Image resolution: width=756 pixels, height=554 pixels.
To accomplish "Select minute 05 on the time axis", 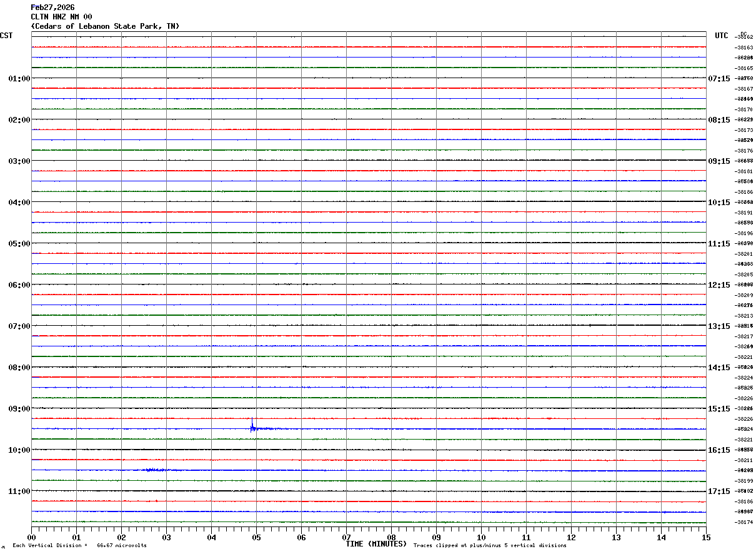I will pos(256,538).
